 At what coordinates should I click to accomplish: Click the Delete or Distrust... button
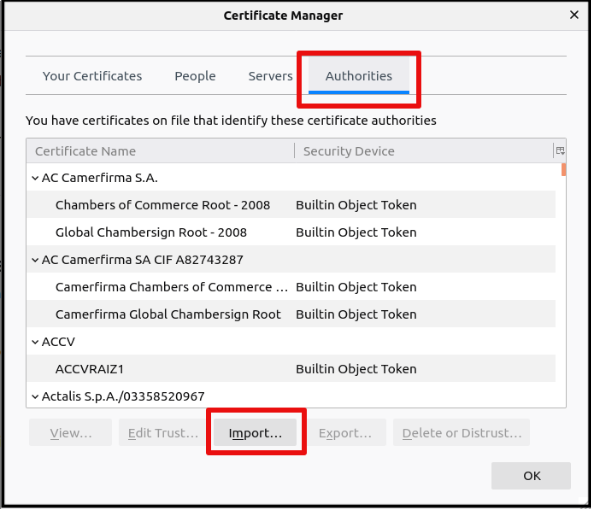click(461, 432)
